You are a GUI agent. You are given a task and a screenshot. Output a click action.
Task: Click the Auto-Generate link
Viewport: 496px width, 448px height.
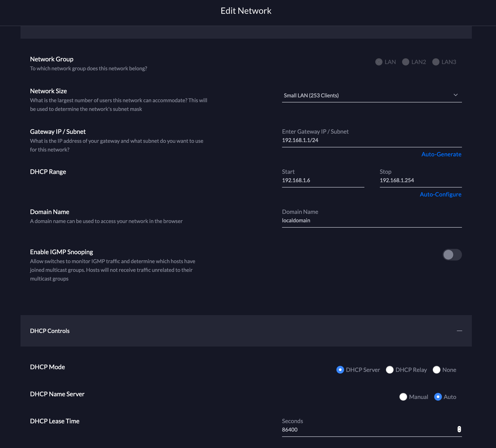click(x=441, y=154)
